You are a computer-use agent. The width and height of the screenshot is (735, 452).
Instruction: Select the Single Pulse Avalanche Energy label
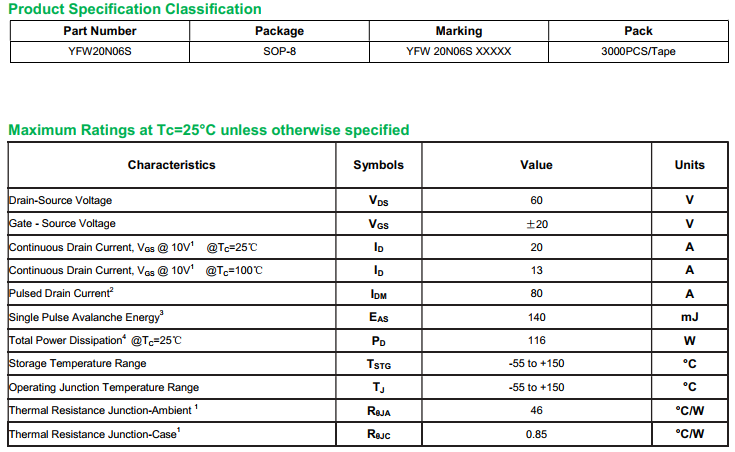pyautogui.click(x=86, y=317)
